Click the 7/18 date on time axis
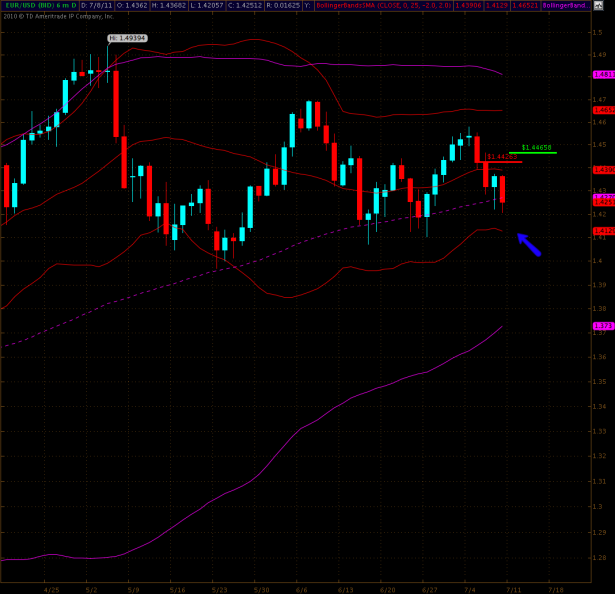 point(555,589)
